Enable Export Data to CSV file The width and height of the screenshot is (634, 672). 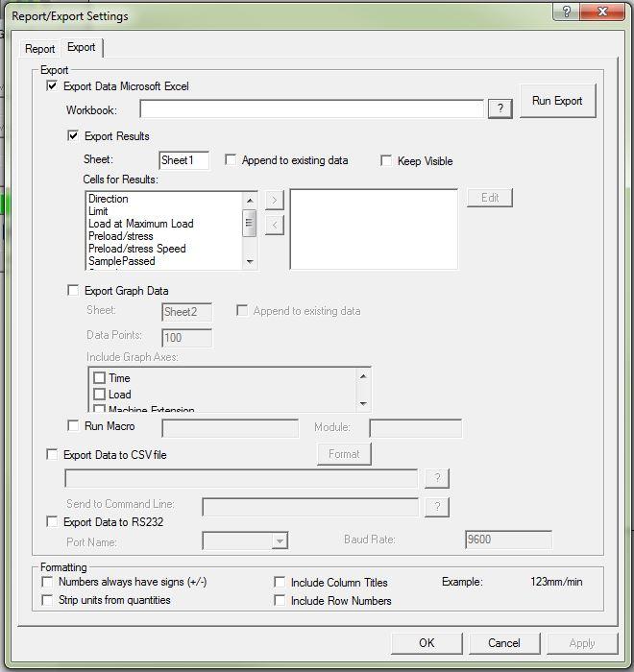[52, 454]
